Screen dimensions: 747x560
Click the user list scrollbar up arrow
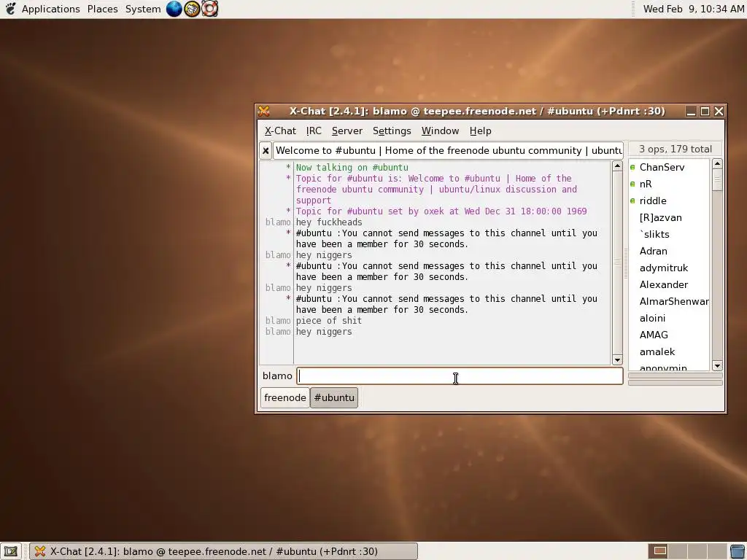[717, 164]
